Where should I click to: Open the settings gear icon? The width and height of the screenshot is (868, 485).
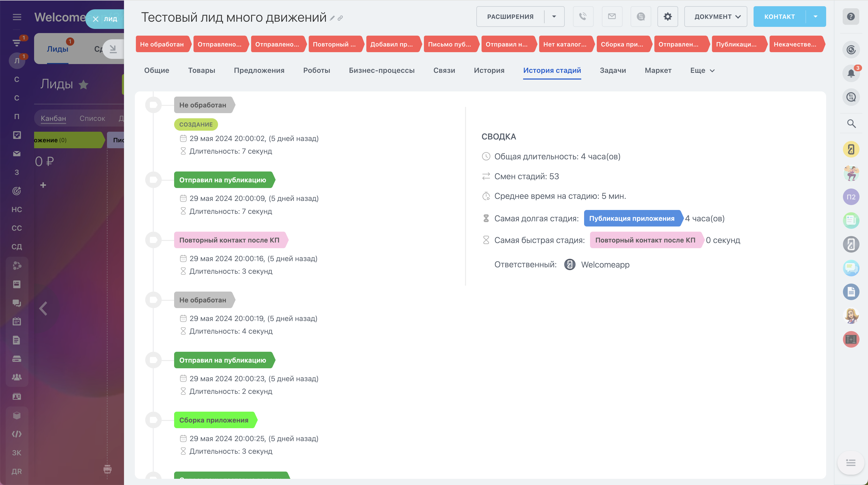coord(668,17)
